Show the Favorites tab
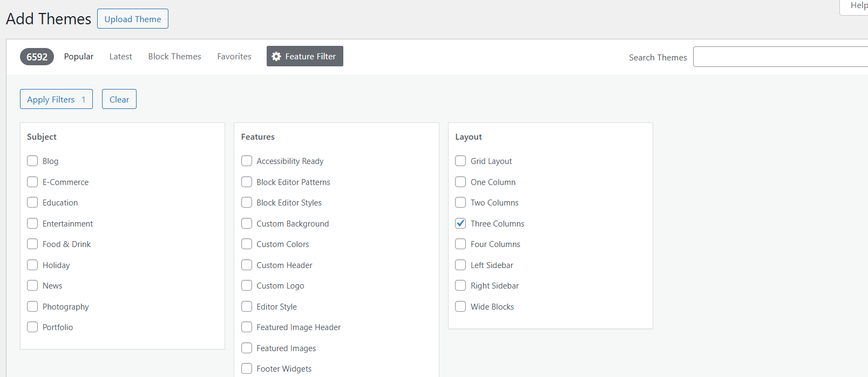 click(234, 57)
